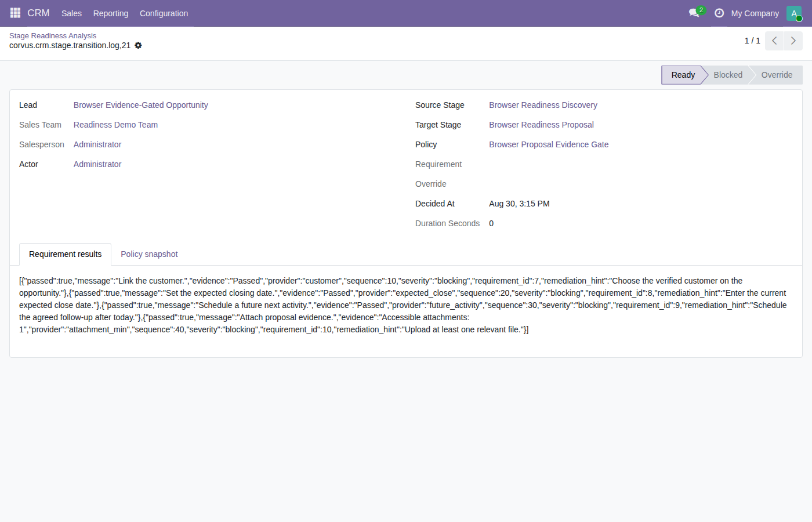Open the activities clock icon
This screenshot has width=812, height=522.
tap(719, 13)
